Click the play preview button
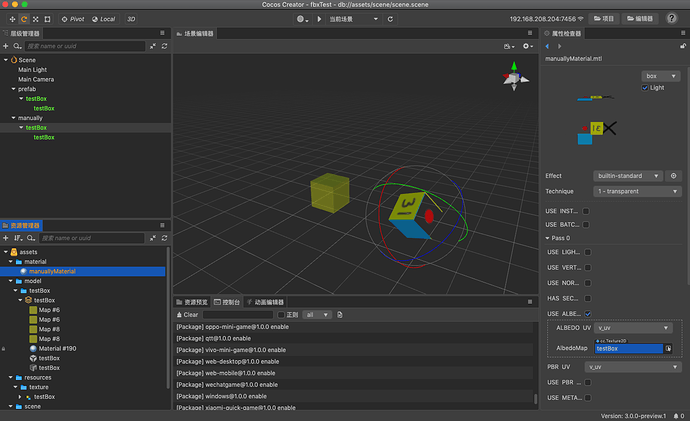 pos(319,19)
